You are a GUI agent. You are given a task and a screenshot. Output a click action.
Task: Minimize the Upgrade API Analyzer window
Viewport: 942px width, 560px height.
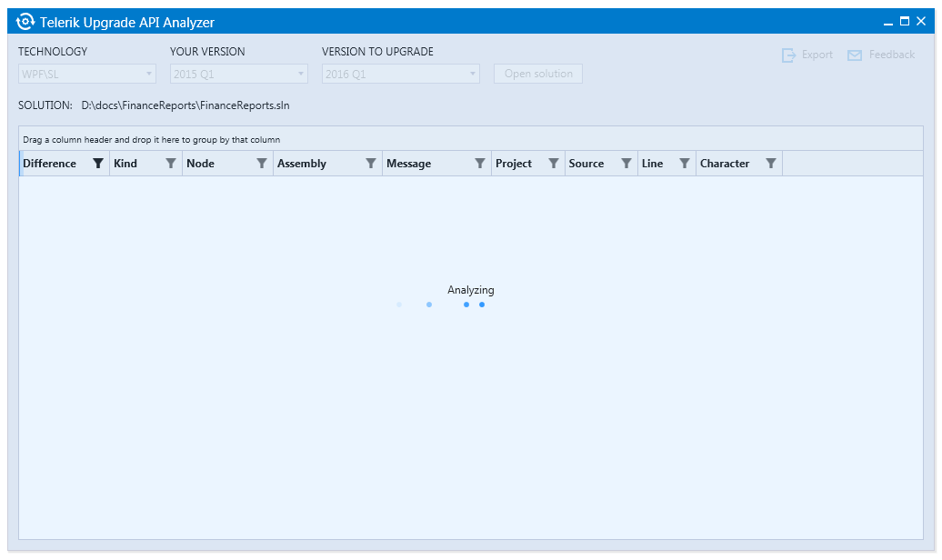click(888, 23)
